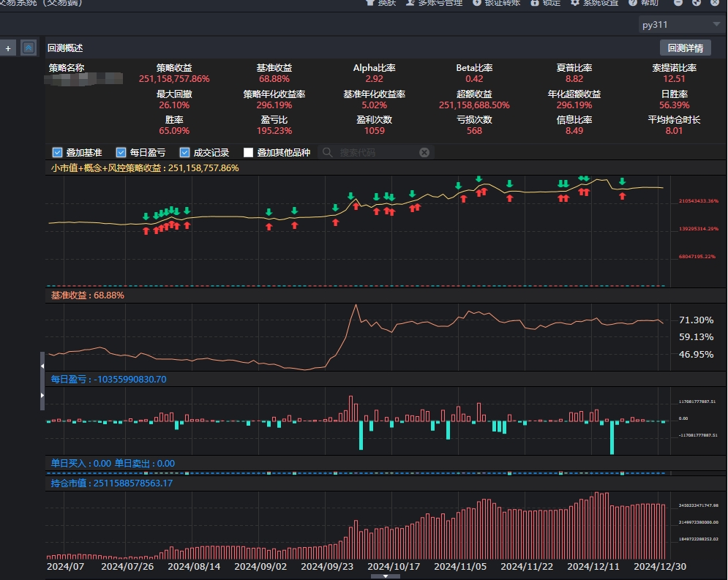728x580 pixels.
Task: Enable the 叠加其他品种 checkbox
Action: click(x=248, y=153)
